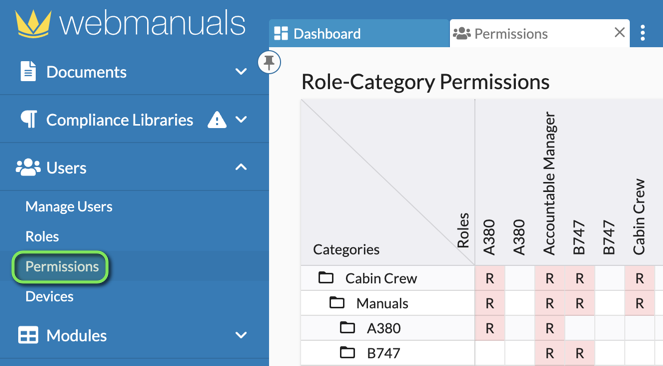Image resolution: width=663 pixels, height=366 pixels.
Task: Click the Permissions tab people icon
Action: tap(462, 33)
